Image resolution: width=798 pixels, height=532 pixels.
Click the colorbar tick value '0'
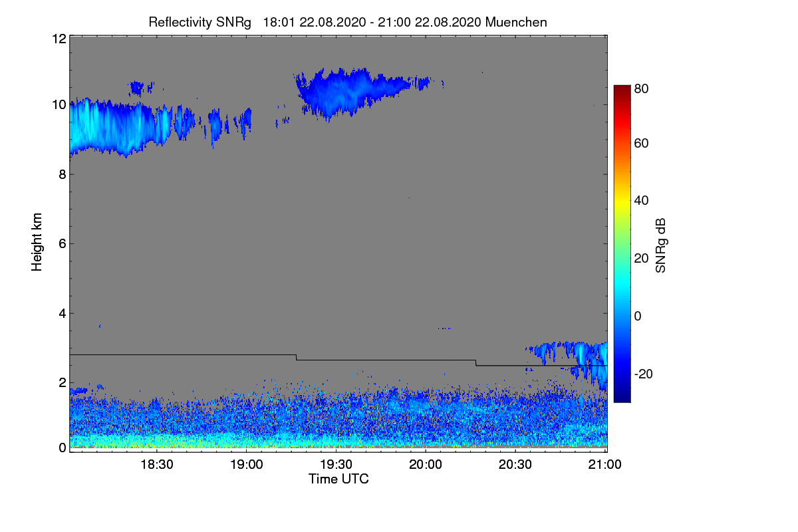[x=639, y=316]
